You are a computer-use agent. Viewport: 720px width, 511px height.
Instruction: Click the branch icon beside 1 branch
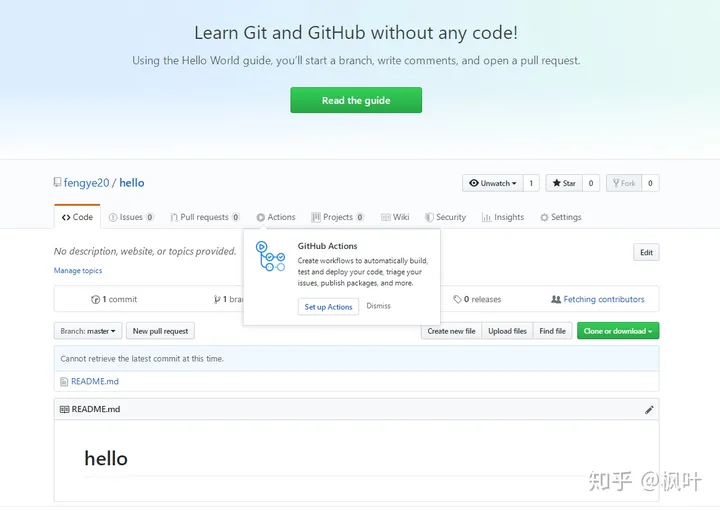coord(217,300)
